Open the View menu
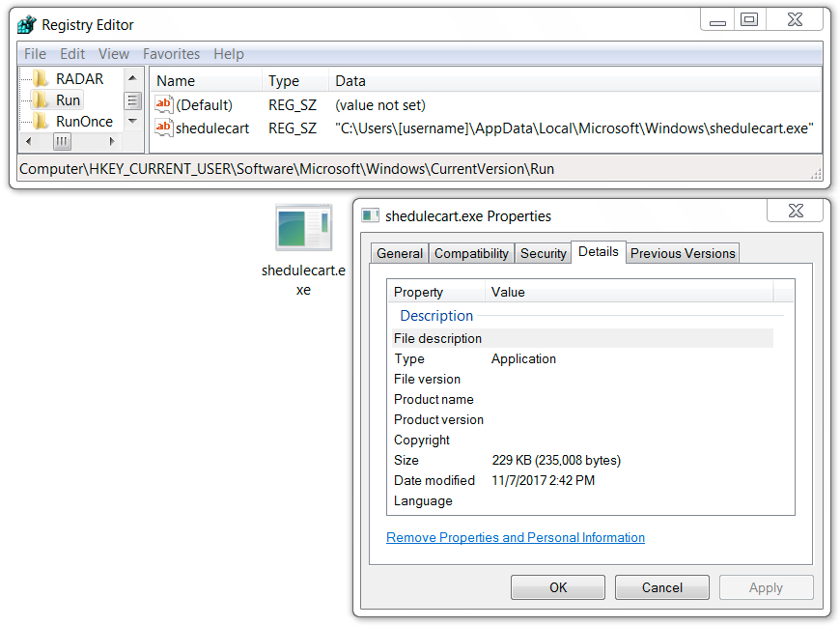This screenshot has height=626, width=840. pyautogui.click(x=114, y=54)
